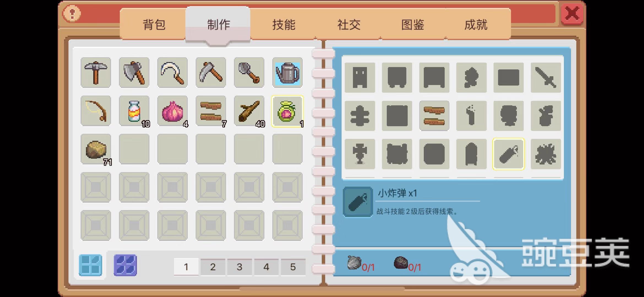Screen dimensions: 644x297
Task: Select the locked sword recipe silhouette
Action: coord(546,77)
